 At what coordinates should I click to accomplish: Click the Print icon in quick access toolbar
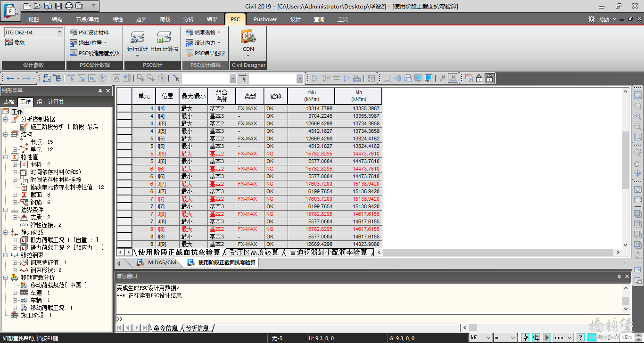(x=69, y=6)
